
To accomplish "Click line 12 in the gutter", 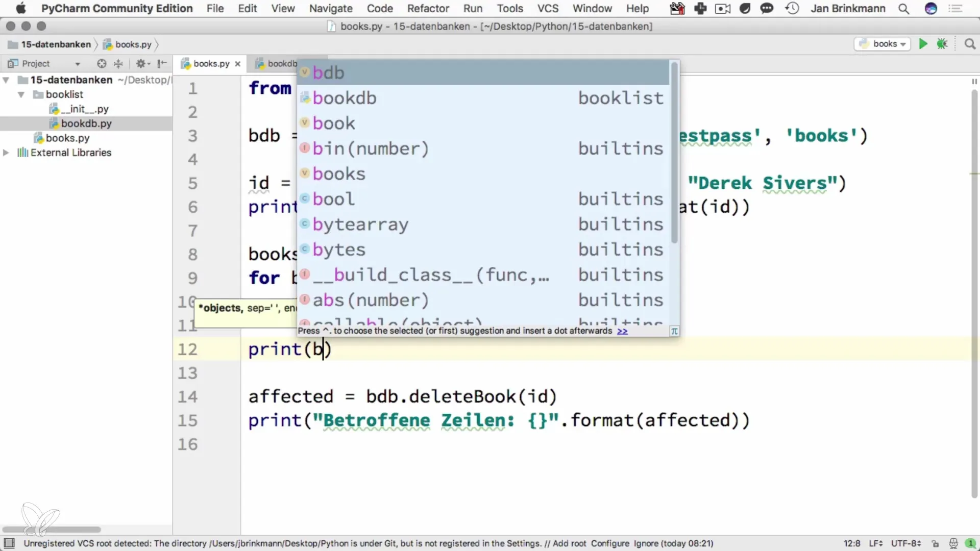I will 187,349.
